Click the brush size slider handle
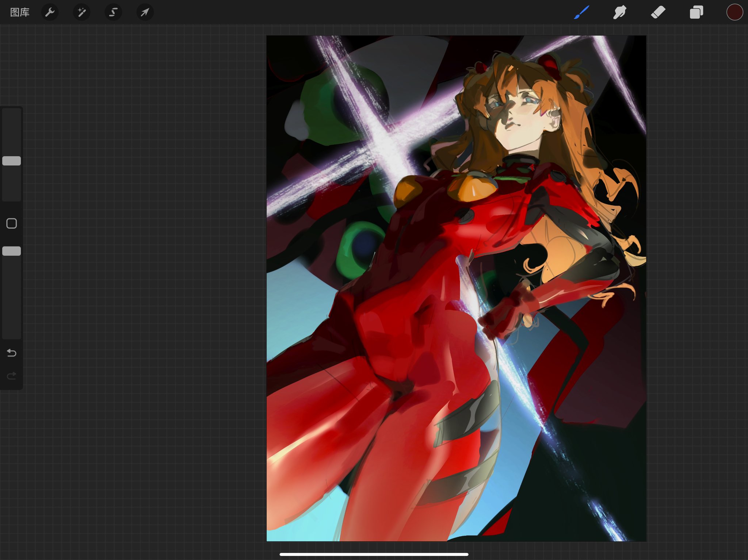 pos(12,161)
